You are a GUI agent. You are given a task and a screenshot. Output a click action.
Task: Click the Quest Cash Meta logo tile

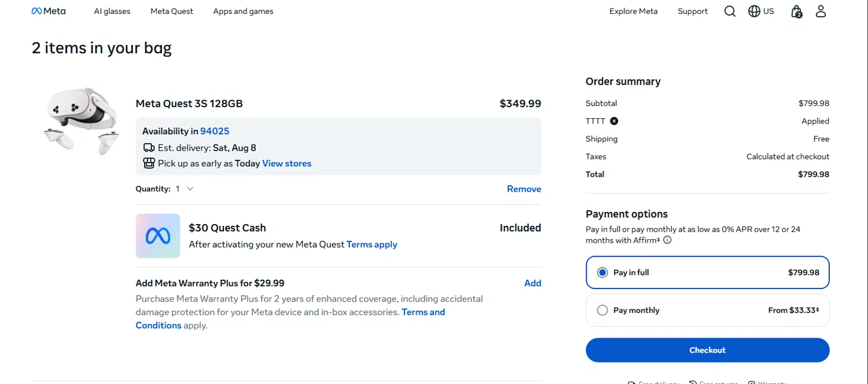(158, 236)
